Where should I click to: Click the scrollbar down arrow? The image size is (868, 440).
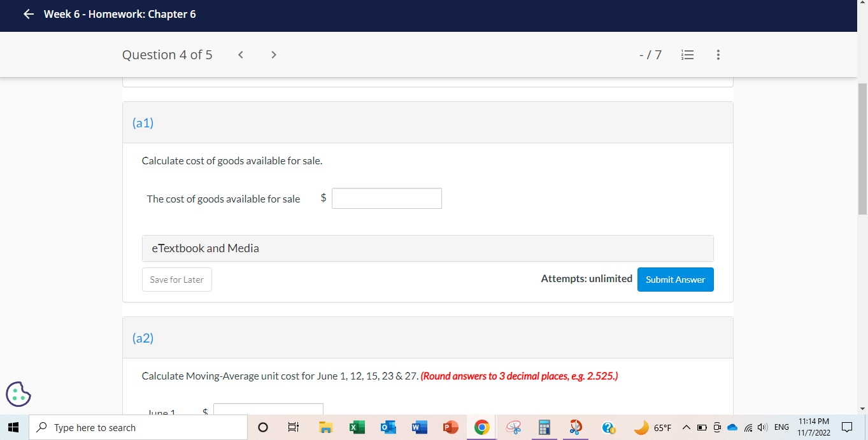[x=862, y=408]
